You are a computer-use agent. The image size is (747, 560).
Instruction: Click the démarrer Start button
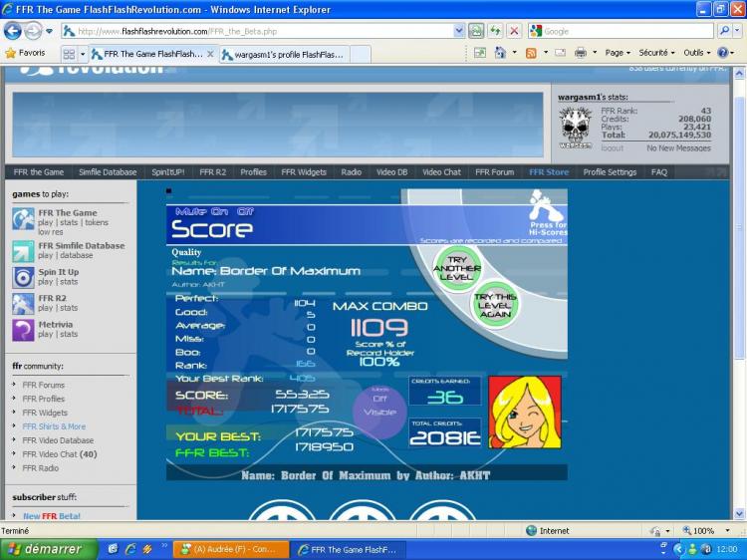(x=48, y=549)
